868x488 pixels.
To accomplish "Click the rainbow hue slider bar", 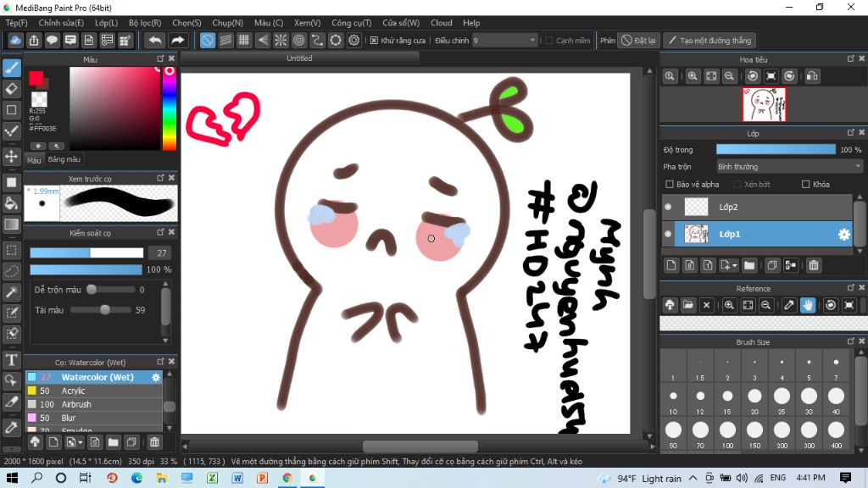I will point(169,110).
